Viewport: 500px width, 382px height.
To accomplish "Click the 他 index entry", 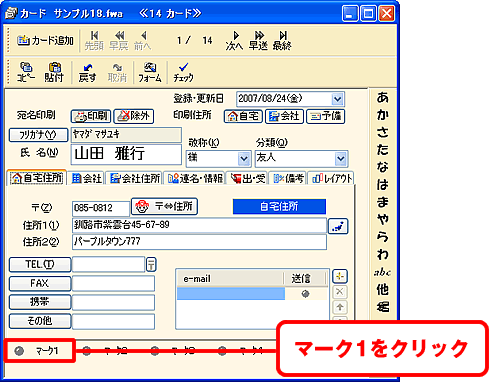I will (x=383, y=290).
